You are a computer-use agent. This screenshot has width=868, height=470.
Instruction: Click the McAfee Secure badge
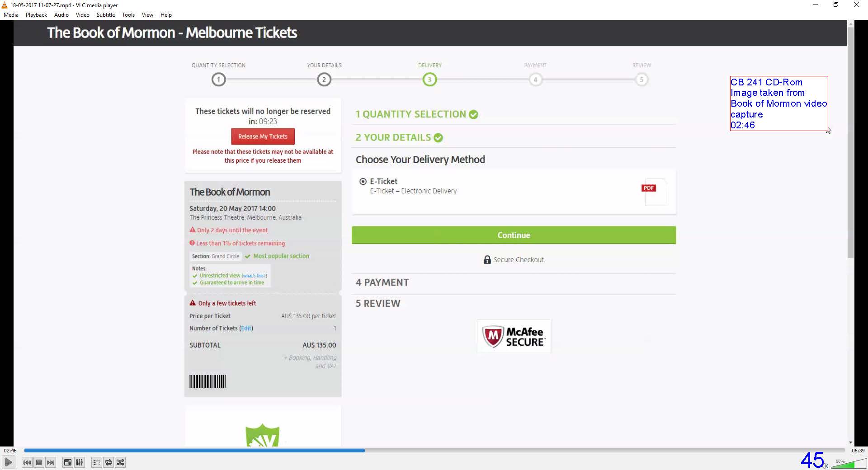pyautogui.click(x=514, y=336)
